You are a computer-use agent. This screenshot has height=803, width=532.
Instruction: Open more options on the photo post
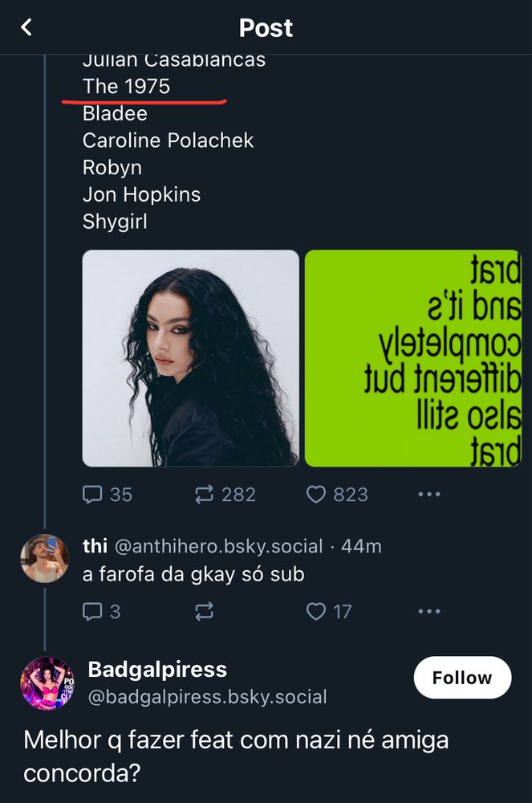point(429,495)
